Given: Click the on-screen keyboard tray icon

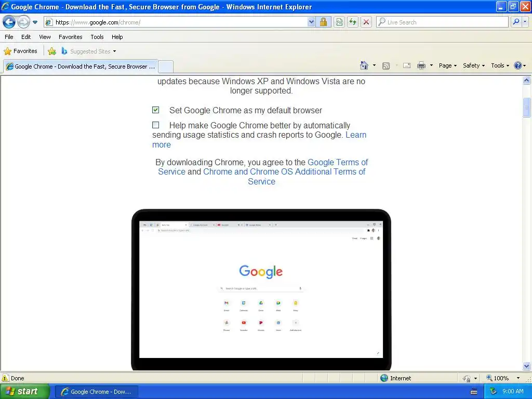Looking at the screenshot, I should point(474,392).
